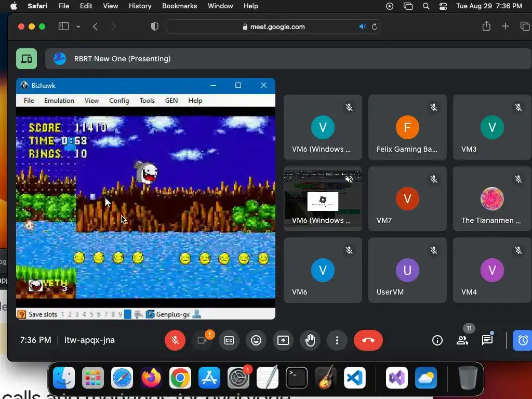Toggle the Safari sidebar button

(63, 26)
